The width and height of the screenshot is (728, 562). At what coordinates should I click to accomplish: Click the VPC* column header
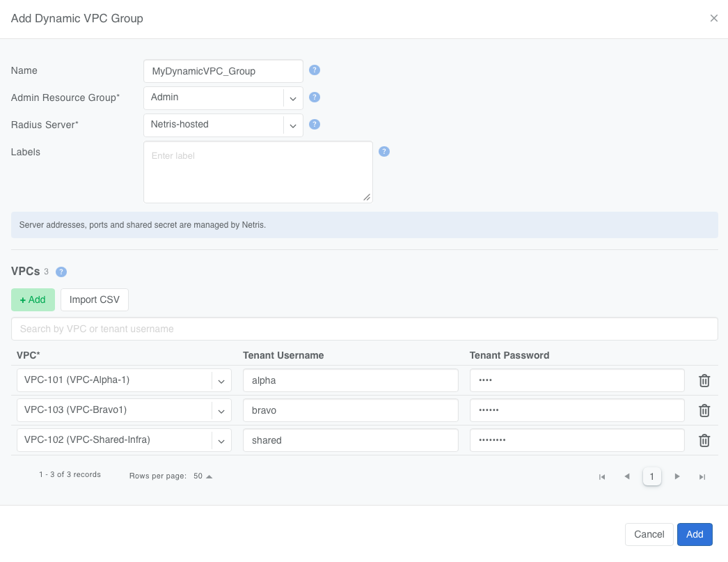tap(29, 355)
